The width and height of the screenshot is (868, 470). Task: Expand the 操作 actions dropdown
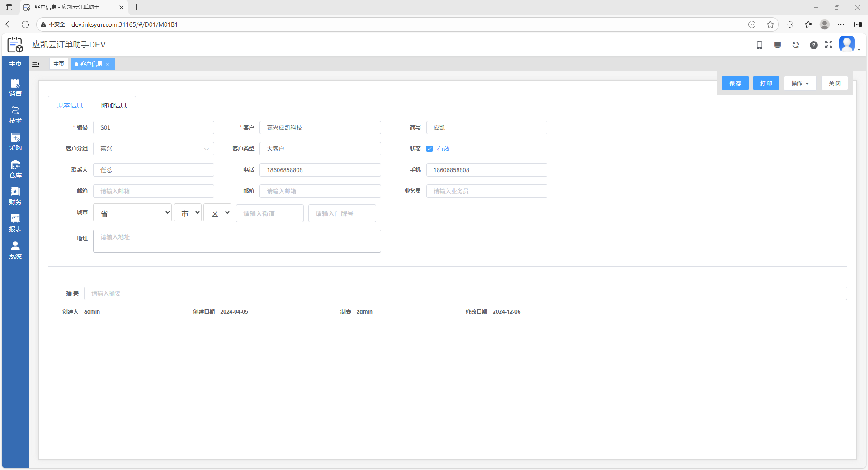click(x=800, y=83)
